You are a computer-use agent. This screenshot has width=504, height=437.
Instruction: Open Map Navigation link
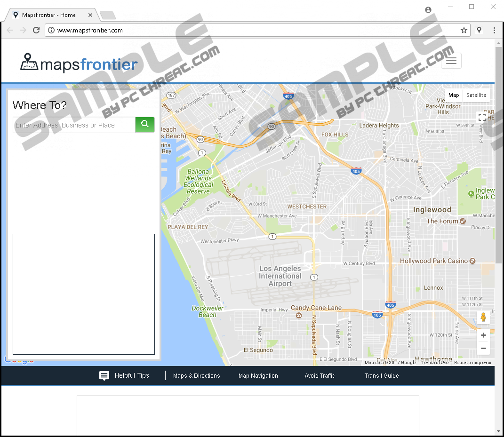258,376
